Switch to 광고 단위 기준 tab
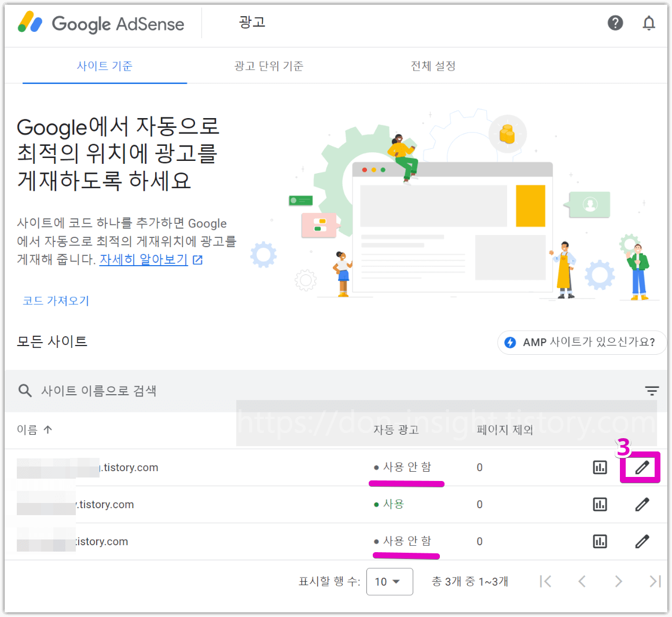This screenshot has height=617, width=672. [x=269, y=65]
